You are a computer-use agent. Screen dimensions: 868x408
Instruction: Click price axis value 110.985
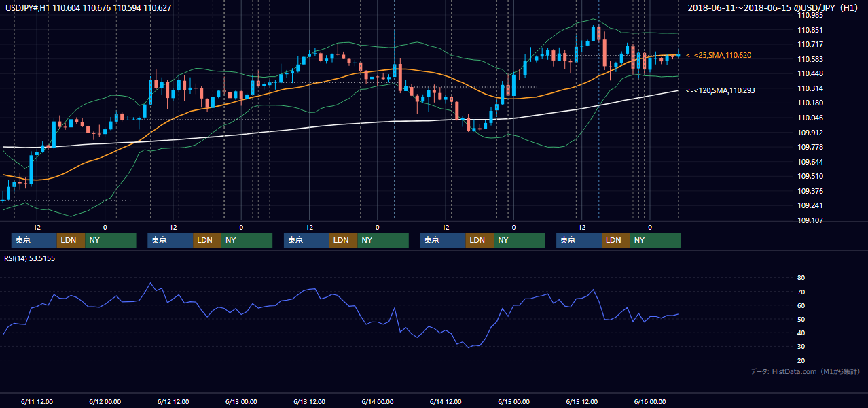tap(810, 16)
